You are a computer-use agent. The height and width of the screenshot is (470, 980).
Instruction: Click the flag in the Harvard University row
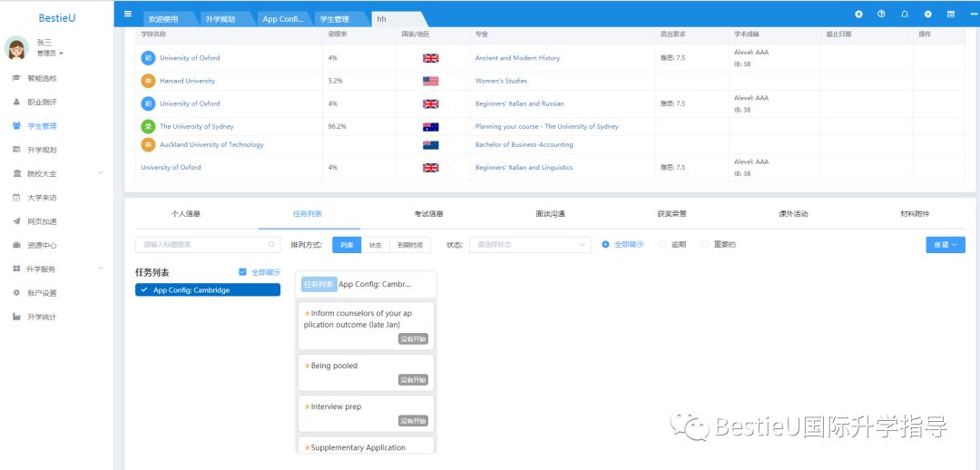pos(431,81)
